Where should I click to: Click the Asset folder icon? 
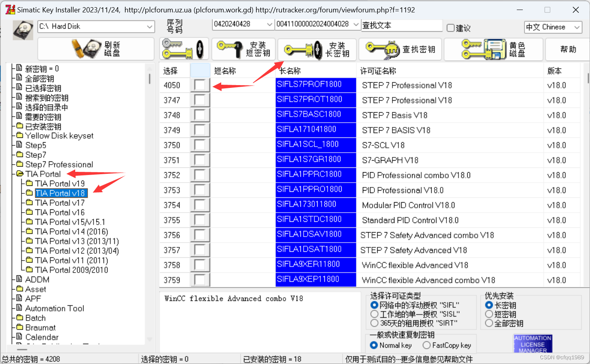point(20,289)
